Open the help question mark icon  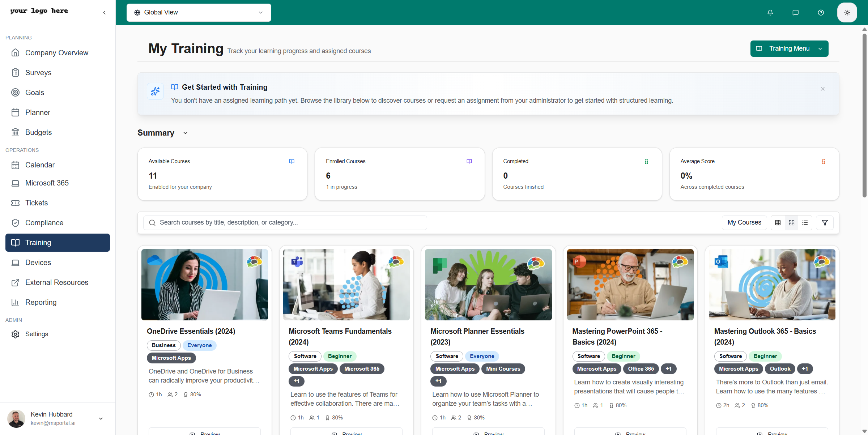(x=821, y=12)
